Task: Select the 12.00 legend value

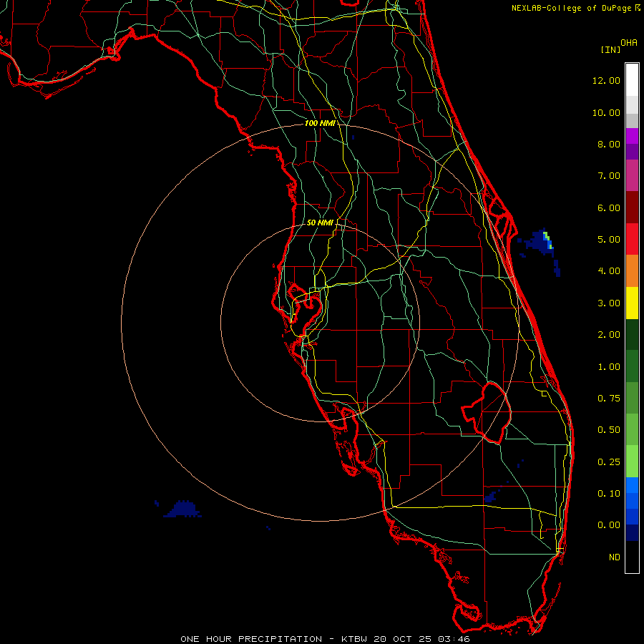Action: point(606,80)
